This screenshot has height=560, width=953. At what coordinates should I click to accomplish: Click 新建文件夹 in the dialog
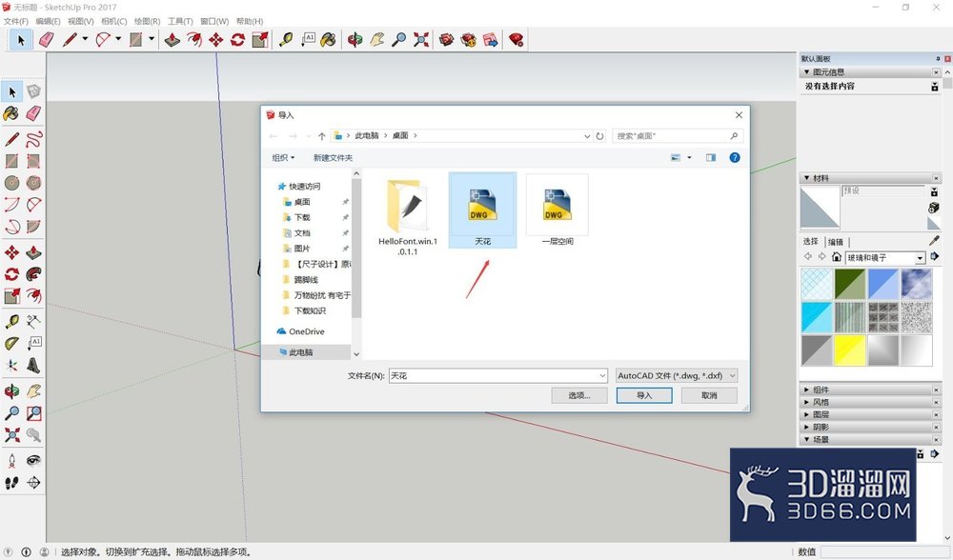click(x=333, y=157)
